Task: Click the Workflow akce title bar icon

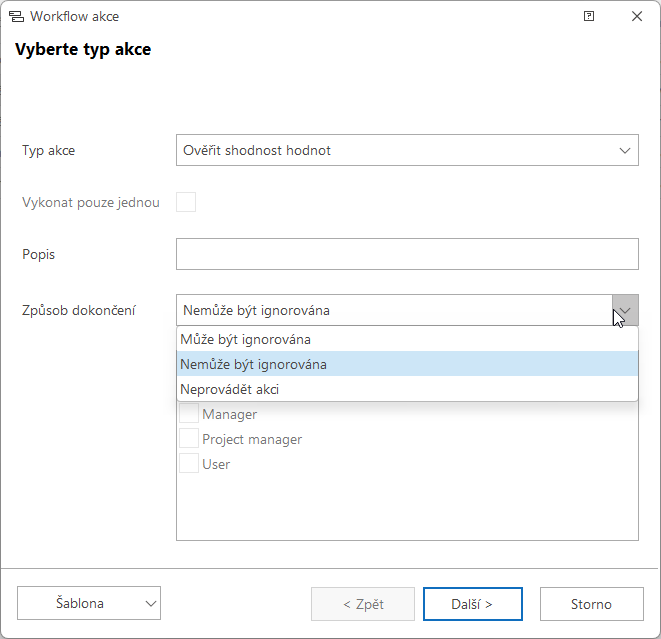Action: point(16,16)
